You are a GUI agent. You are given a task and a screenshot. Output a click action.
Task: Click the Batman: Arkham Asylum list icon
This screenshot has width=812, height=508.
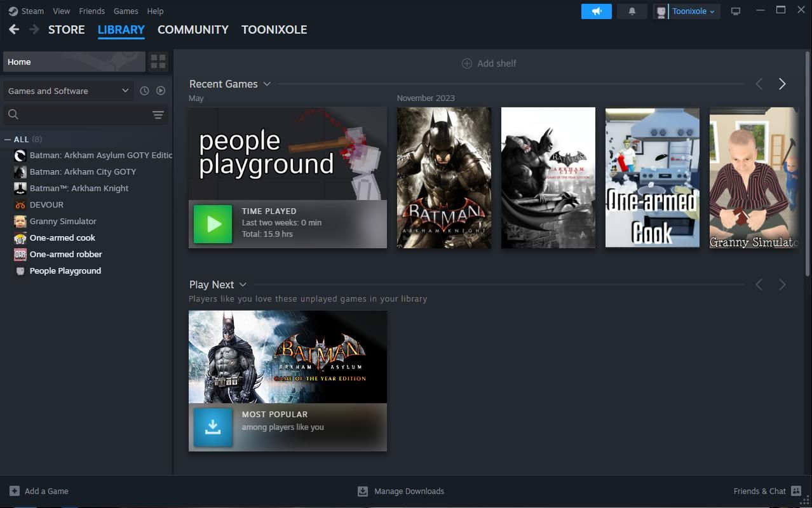click(20, 155)
